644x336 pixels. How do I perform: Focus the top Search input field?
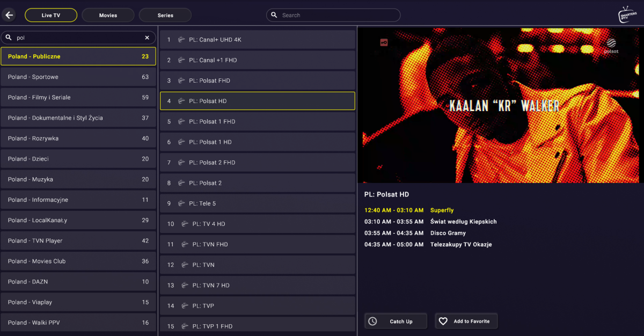(338, 15)
